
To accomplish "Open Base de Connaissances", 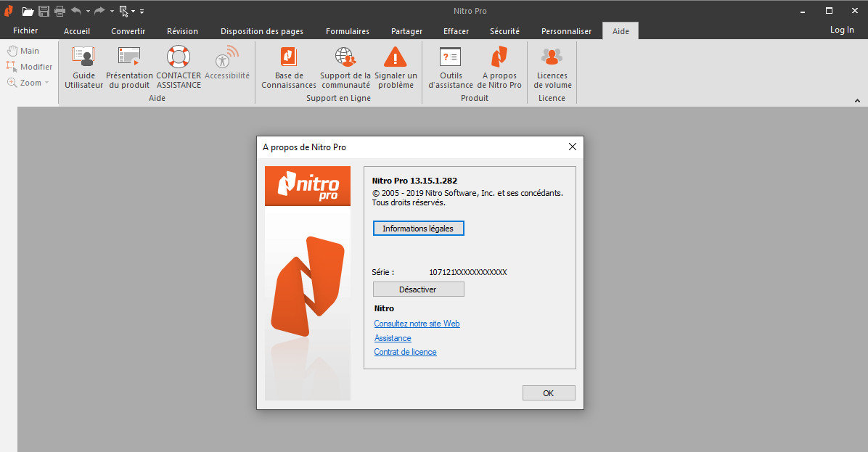I will tap(288, 67).
